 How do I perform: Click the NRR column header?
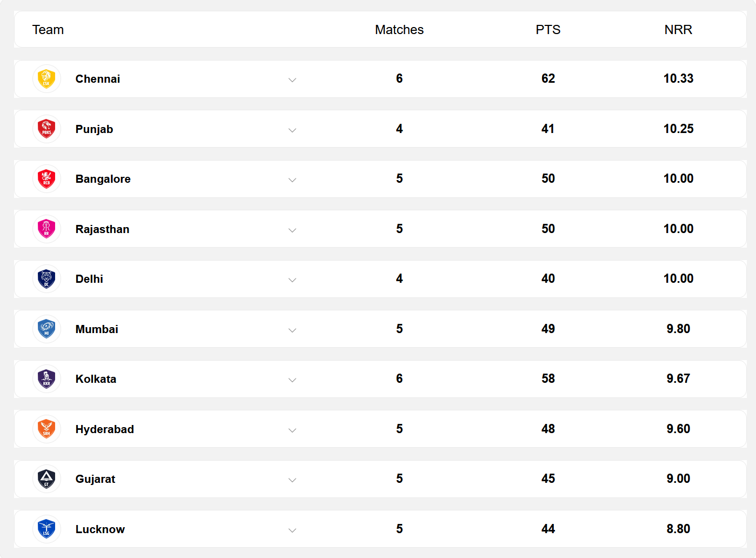tap(678, 30)
